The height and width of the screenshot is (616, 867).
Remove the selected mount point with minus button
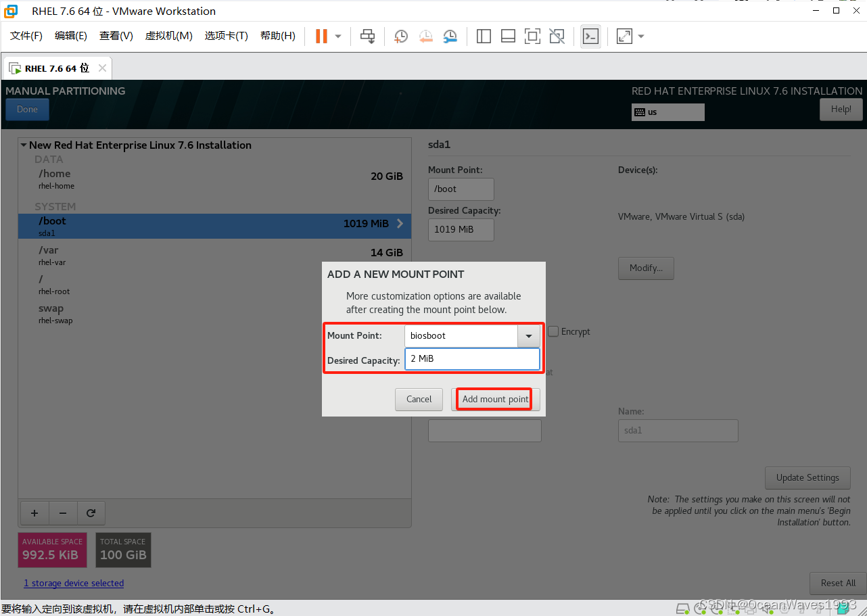click(63, 513)
